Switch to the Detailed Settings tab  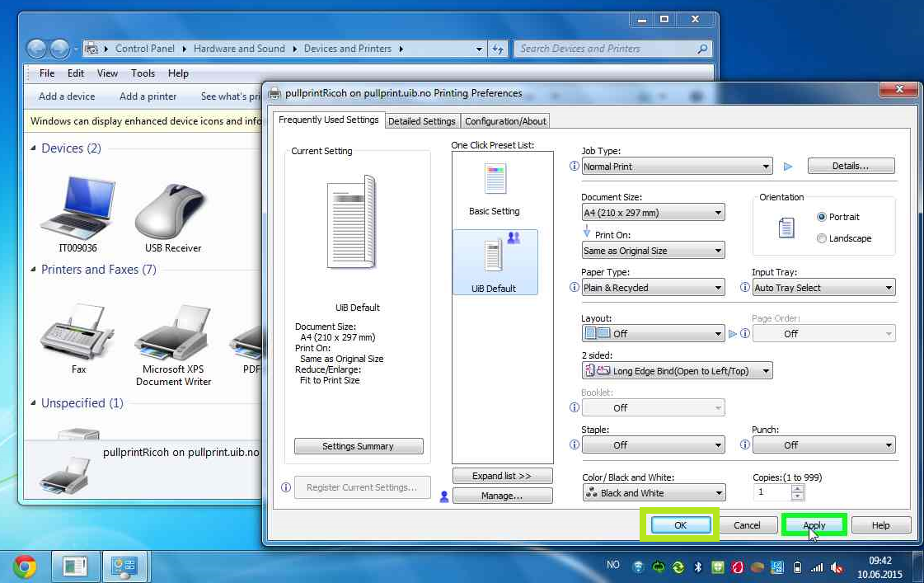tap(422, 121)
